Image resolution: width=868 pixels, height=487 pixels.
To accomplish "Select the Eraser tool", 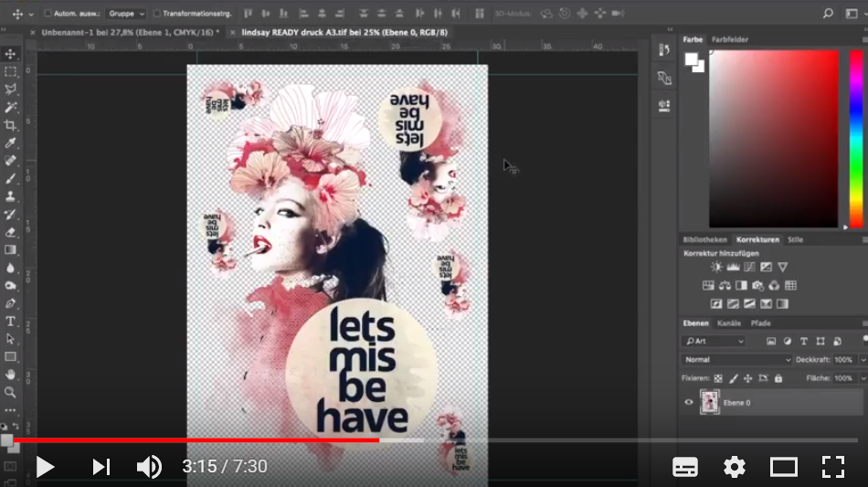I will tap(11, 232).
